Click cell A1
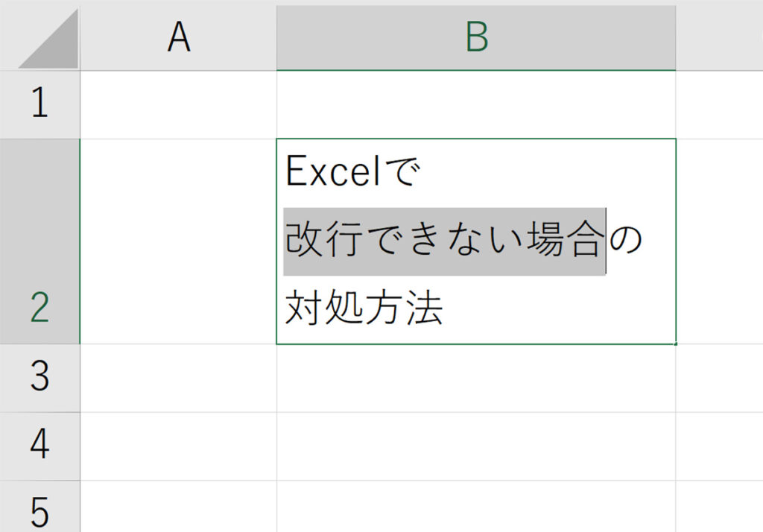Image resolution: width=763 pixels, height=532 pixels. 179,104
